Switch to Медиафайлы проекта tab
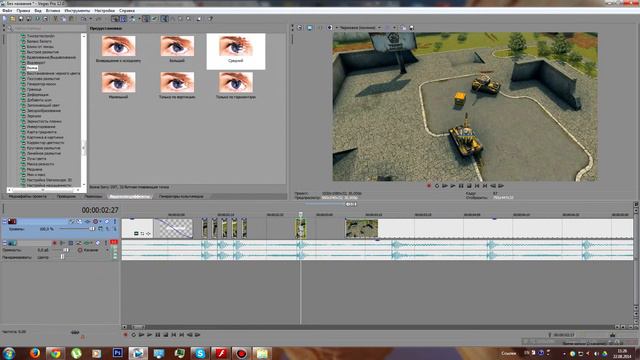640x360 pixels. 27,196
